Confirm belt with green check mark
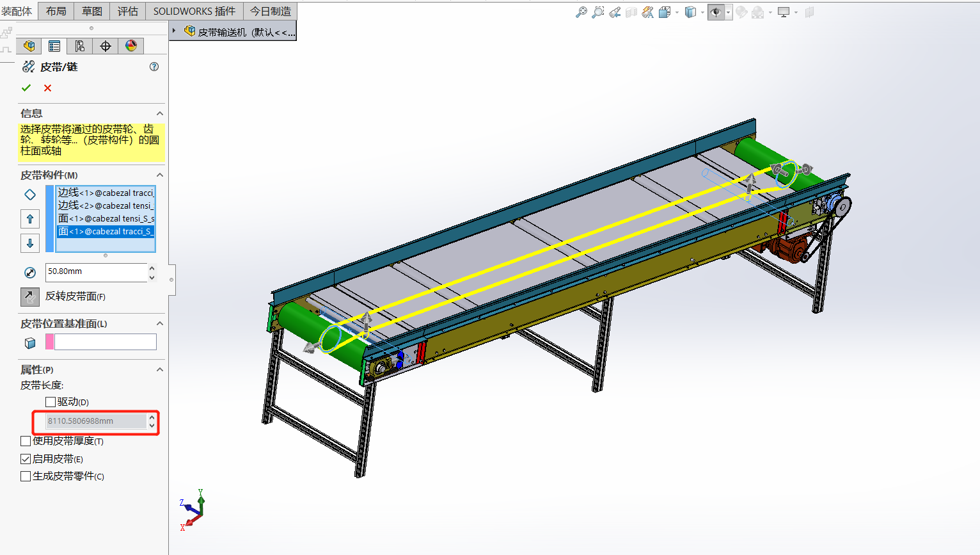This screenshot has width=980, height=555. pos(26,88)
